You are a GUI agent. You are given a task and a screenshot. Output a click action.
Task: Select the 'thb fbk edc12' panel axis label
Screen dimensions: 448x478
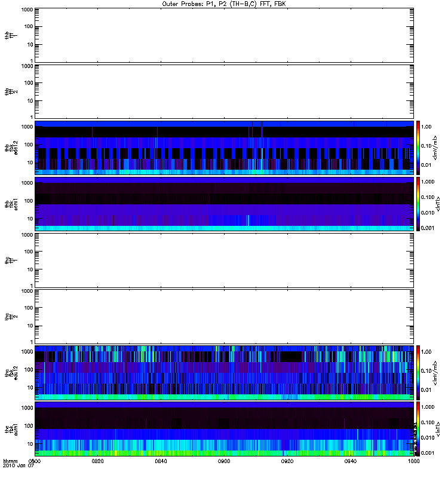(x=11, y=148)
